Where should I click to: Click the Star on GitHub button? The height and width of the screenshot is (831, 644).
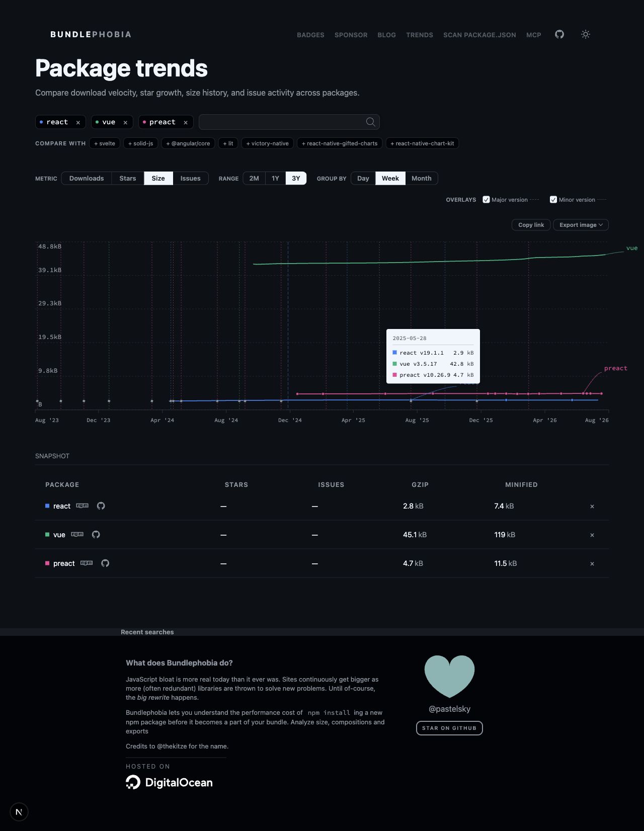(449, 728)
